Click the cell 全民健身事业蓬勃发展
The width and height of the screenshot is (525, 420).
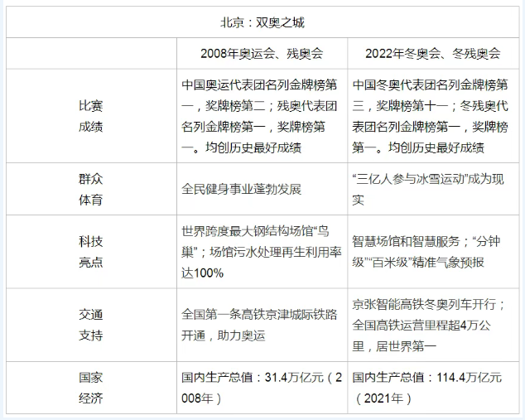[262, 189]
